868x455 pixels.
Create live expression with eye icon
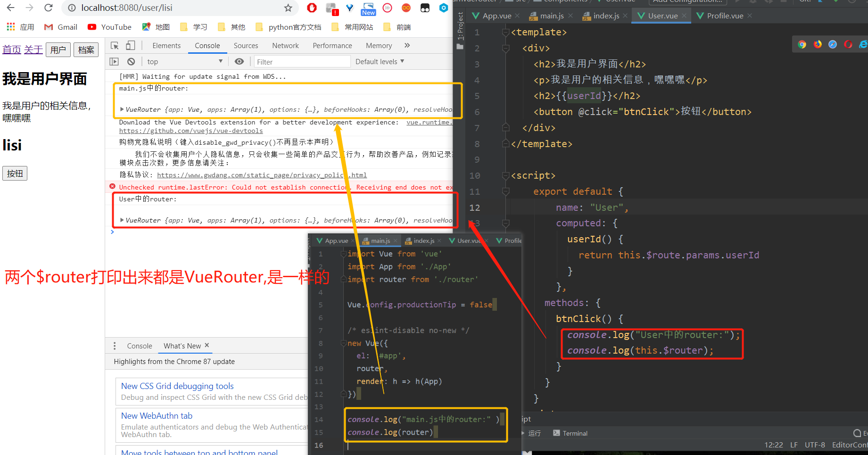(x=240, y=61)
